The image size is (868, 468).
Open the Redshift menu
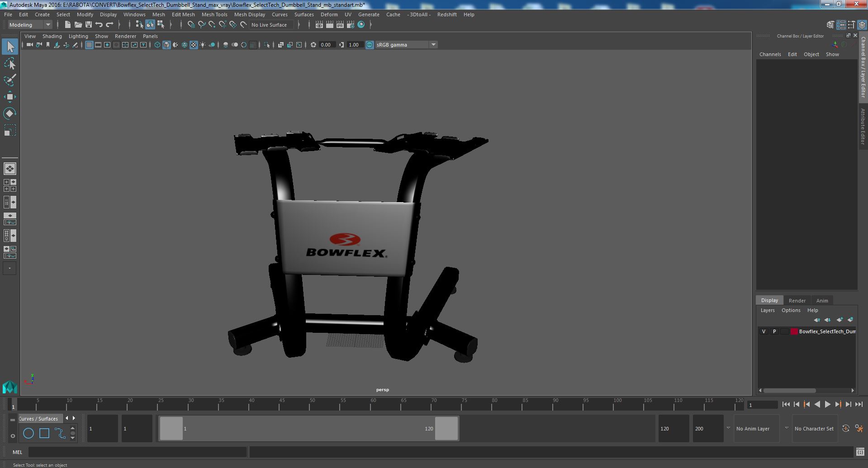click(x=447, y=14)
